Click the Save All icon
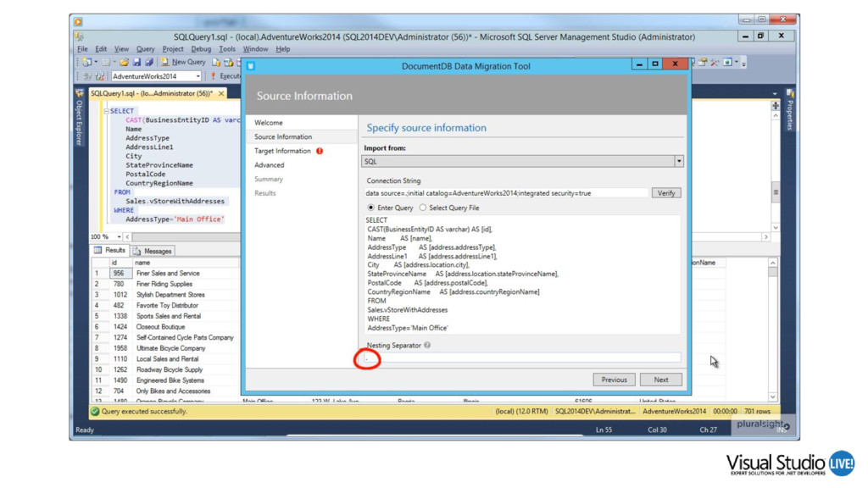This screenshot has height=488, width=868. coord(148,63)
